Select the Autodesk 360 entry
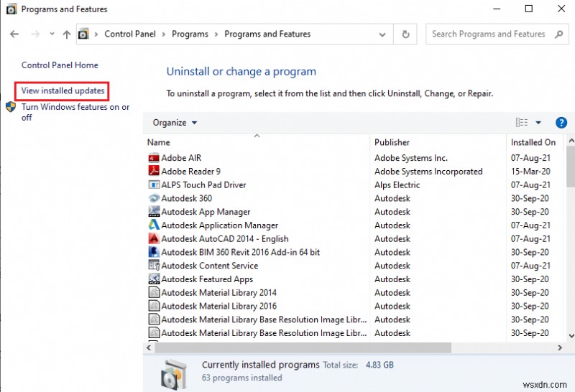575x392 pixels. click(x=187, y=198)
